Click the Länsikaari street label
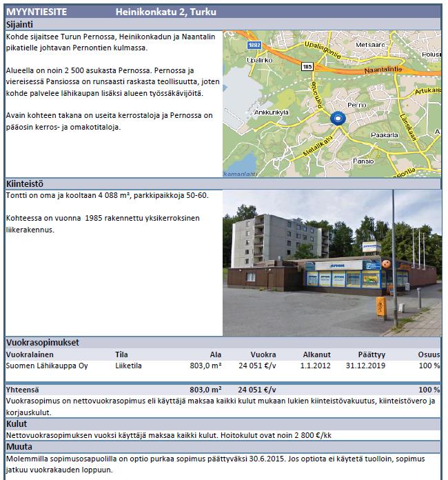This screenshot has width=448, height=480. click(409, 127)
